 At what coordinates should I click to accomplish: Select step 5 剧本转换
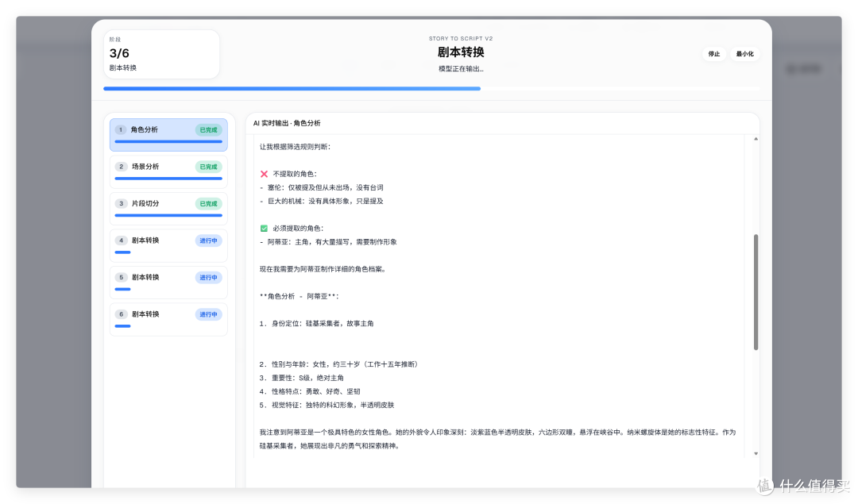tap(168, 282)
